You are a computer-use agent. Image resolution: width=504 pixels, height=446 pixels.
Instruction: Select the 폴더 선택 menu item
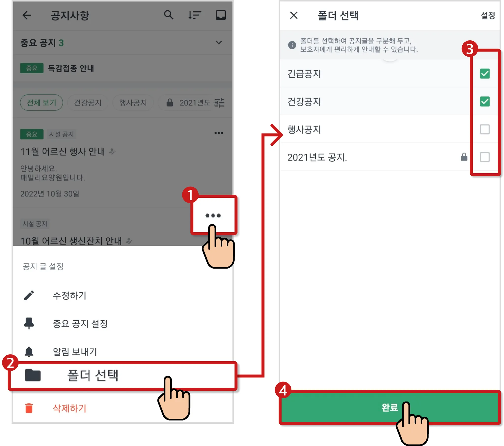tap(123, 376)
